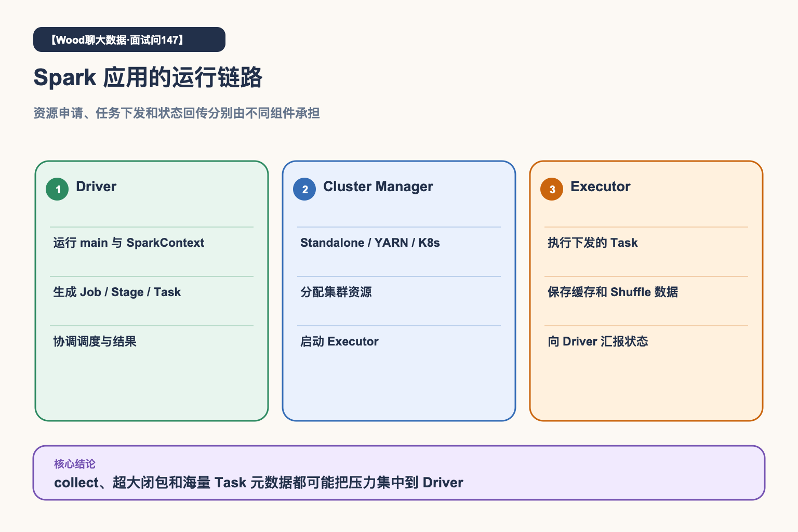798x532 pixels.
Task: Click the title "Spark 应用的运行链路"
Action: point(148,77)
